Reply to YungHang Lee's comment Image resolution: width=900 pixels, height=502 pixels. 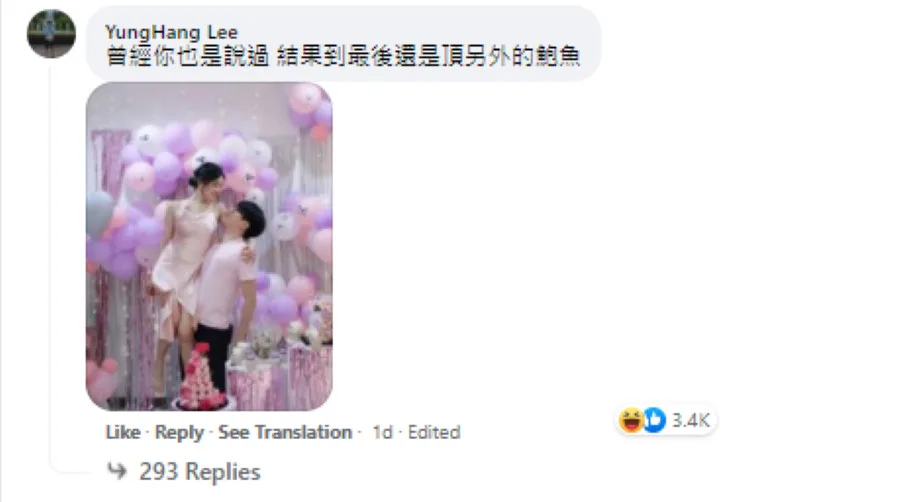coord(179,432)
